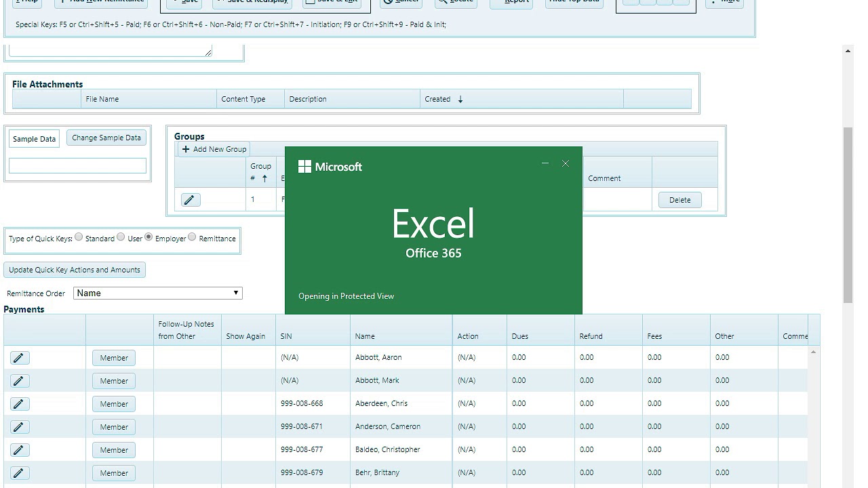Delete group 1

pos(679,200)
